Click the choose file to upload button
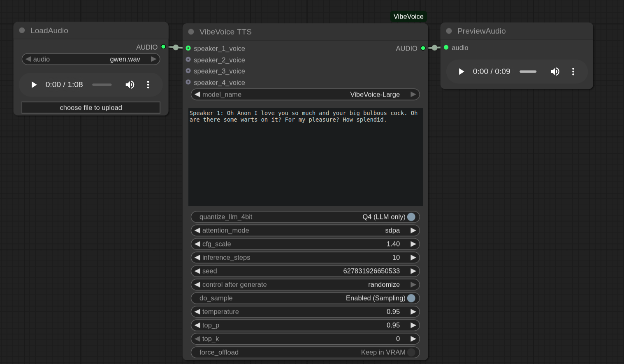Image resolution: width=624 pixels, height=364 pixels. click(91, 108)
